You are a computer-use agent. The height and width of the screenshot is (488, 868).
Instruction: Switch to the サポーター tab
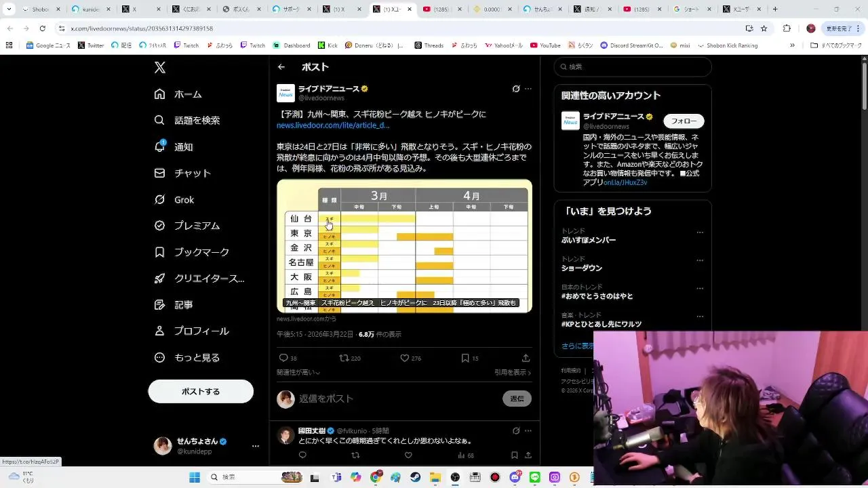click(292, 9)
